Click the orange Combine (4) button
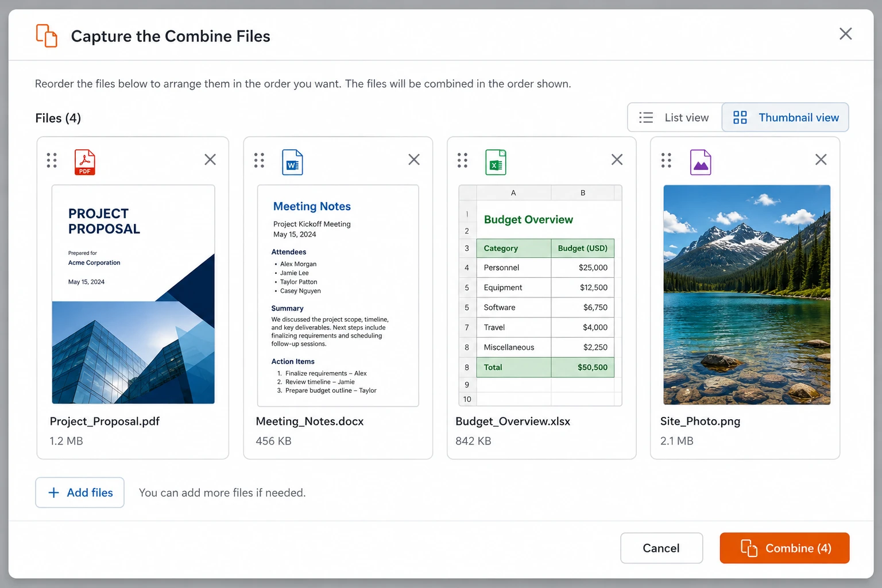The image size is (882, 588). coord(784,548)
